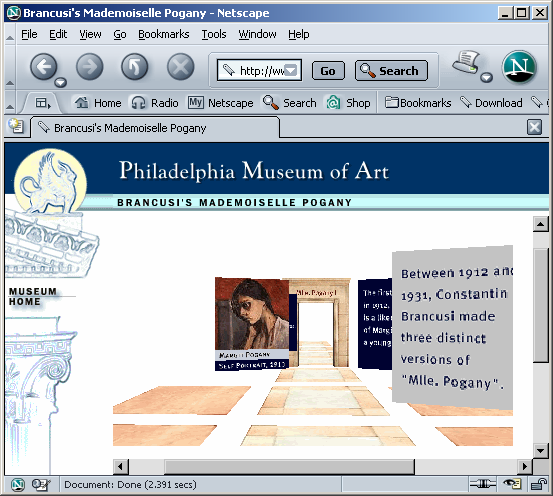Open the Edit menu

(x=58, y=34)
